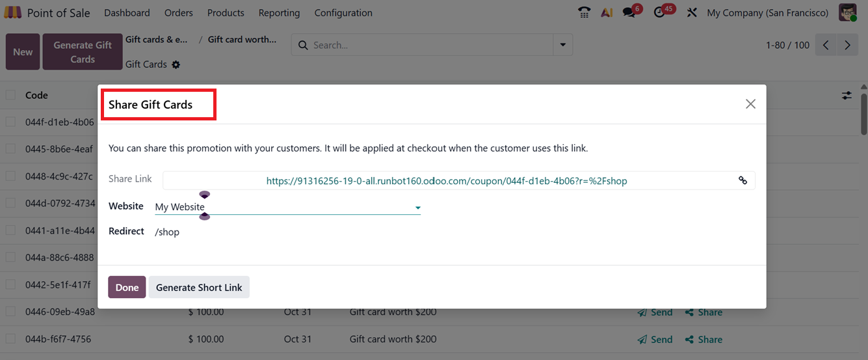Screen dimensions: 868x360
Task: Open the AI assistant icon in top bar
Action: pyautogui.click(x=607, y=13)
